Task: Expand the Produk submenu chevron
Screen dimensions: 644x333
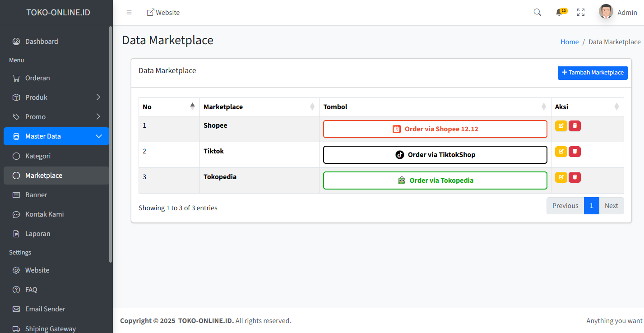Action: 98,97
